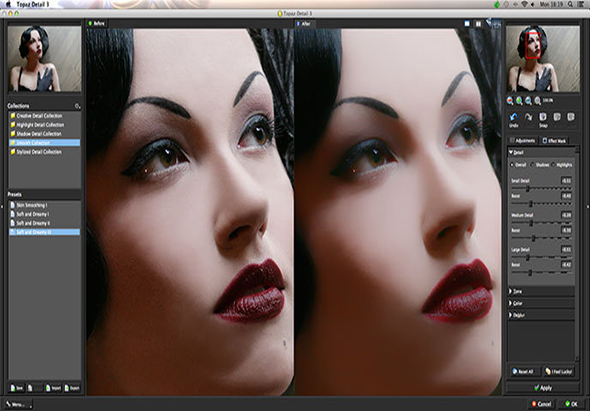Click the Snap snapshot icon
Viewport: 590px width, 411px height.
click(x=543, y=117)
